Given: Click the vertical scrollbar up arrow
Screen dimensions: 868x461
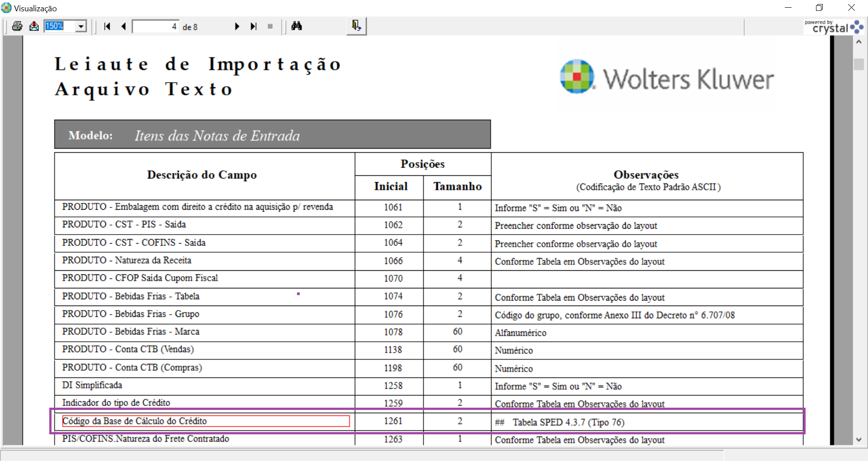Looking at the screenshot, I should tap(859, 42).
